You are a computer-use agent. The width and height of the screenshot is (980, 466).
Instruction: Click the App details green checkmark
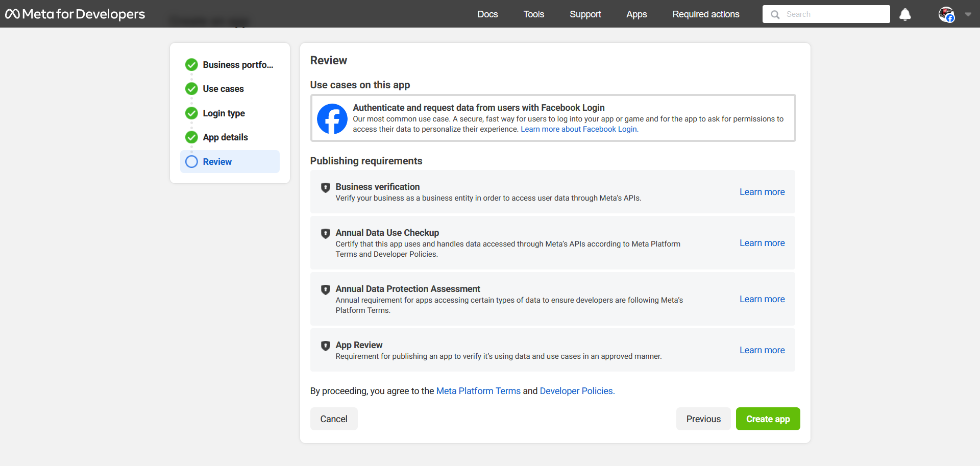[191, 137]
